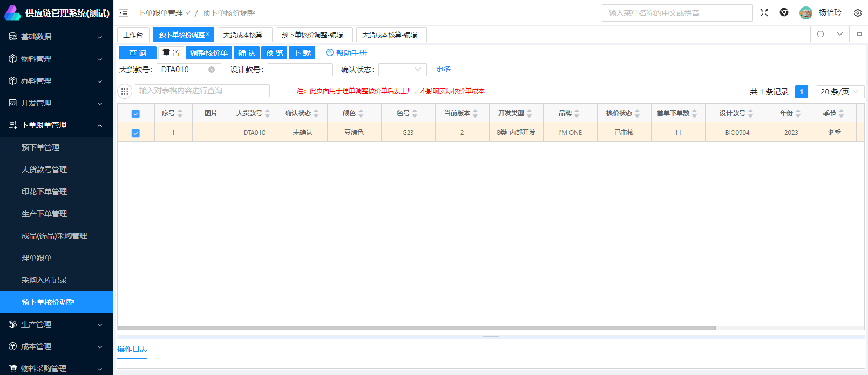Click the Chrome browser icon in header

click(x=784, y=13)
